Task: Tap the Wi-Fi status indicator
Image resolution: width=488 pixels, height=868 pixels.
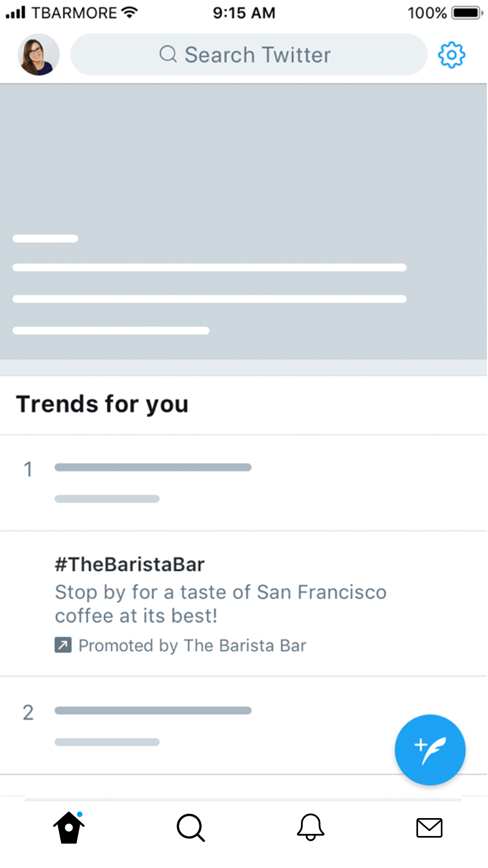Action: tap(128, 12)
